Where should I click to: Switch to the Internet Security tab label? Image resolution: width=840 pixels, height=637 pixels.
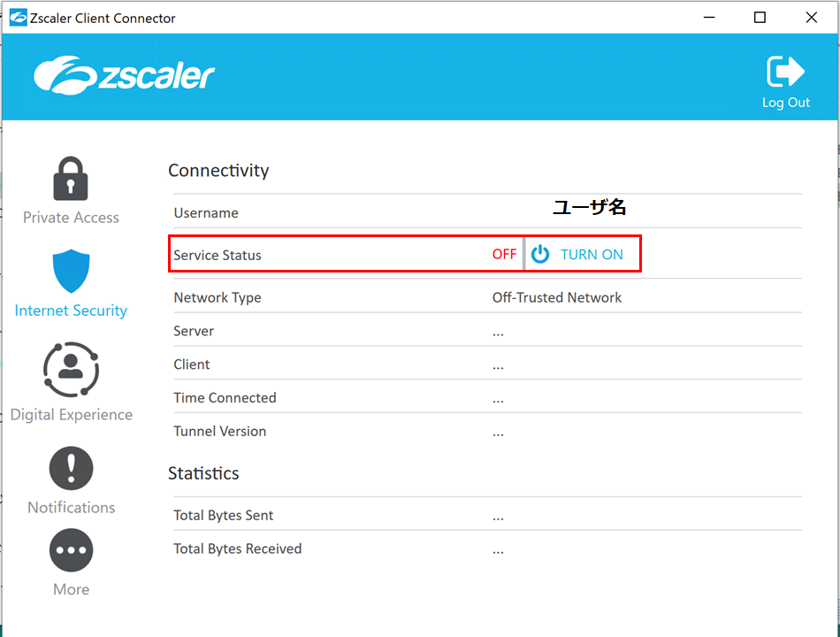(71, 311)
